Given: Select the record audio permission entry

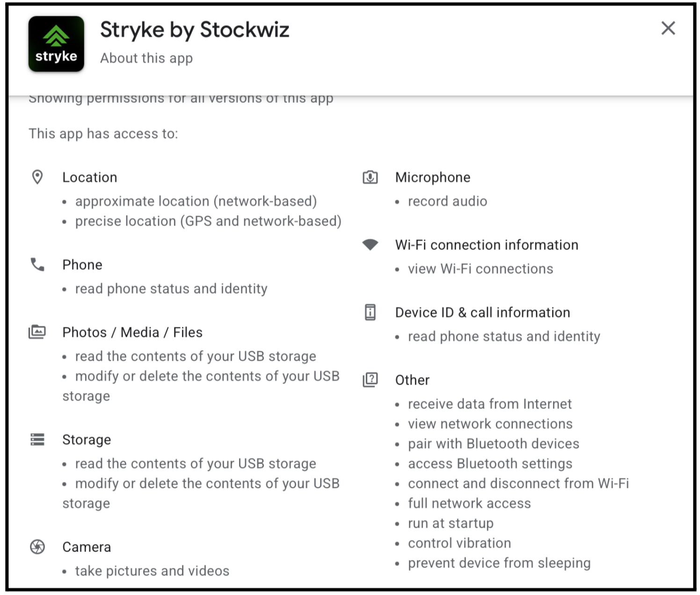Looking at the screenshot, I should tap(447, 201).
